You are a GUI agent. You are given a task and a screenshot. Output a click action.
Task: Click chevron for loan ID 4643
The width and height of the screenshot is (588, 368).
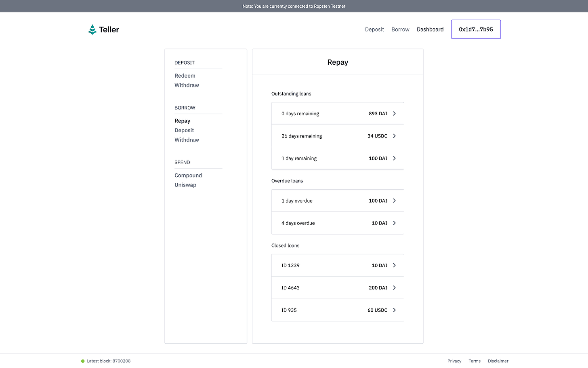tap(395, 288)
